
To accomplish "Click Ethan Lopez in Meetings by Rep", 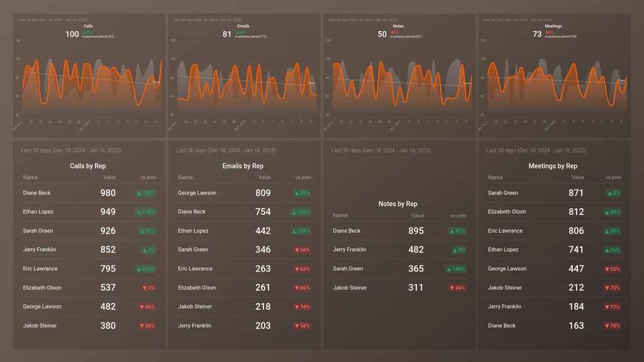I will point(503,250).
